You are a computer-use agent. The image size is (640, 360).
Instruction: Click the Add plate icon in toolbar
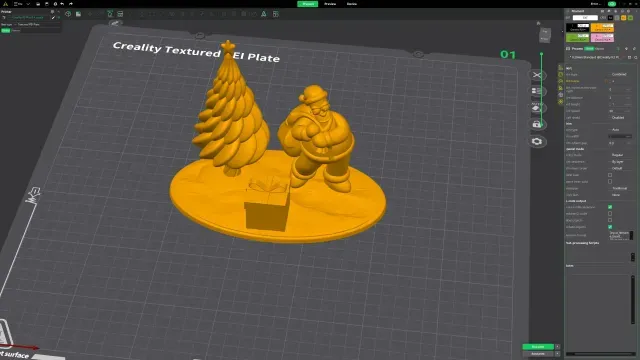pos(78,14)
